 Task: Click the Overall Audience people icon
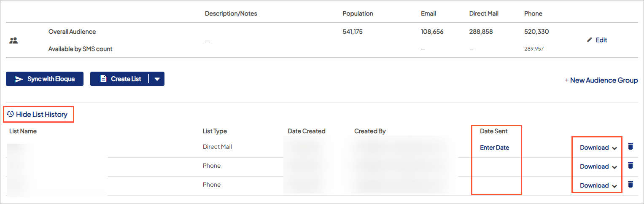[13, 41]
